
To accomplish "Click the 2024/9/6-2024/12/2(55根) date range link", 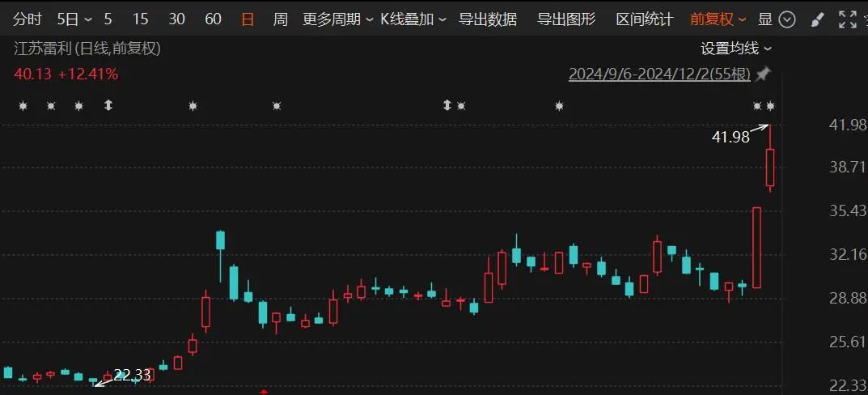I will [659, 74].
